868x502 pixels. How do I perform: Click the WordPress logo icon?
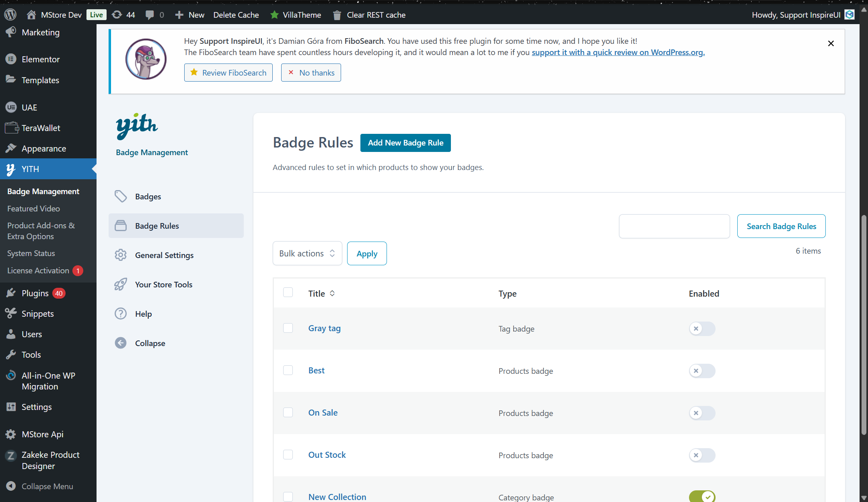(x=10, y=15)
